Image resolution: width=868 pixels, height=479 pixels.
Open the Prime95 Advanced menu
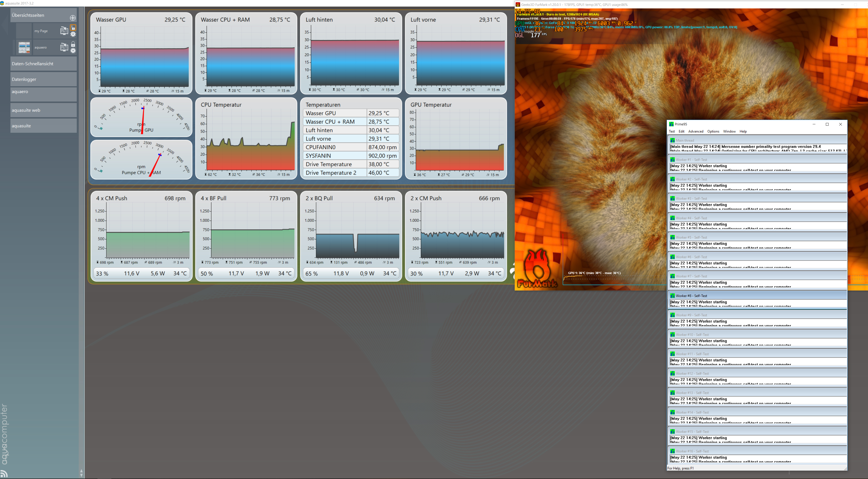(695, 132)
